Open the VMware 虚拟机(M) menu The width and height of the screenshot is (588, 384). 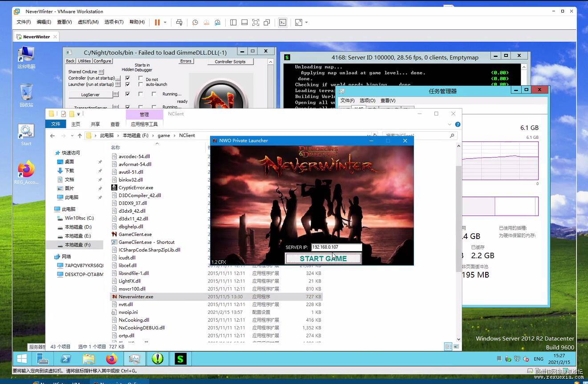tap(88, 22)
